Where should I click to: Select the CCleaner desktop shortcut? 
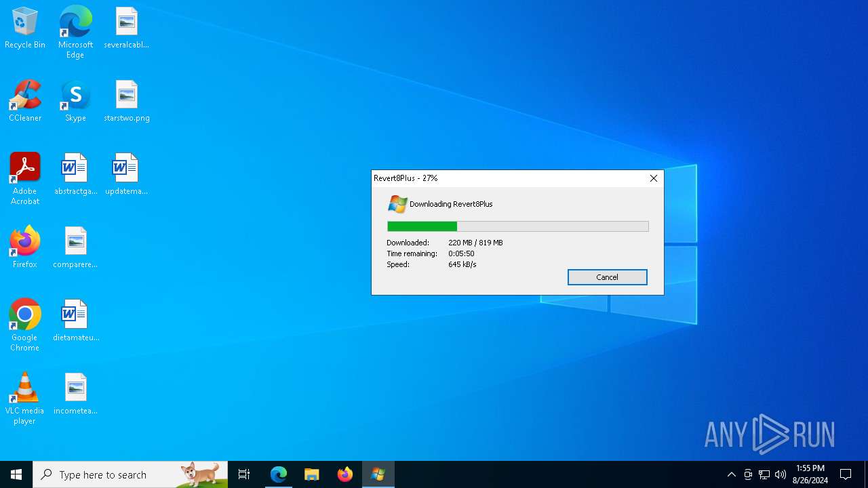(25, 102)
